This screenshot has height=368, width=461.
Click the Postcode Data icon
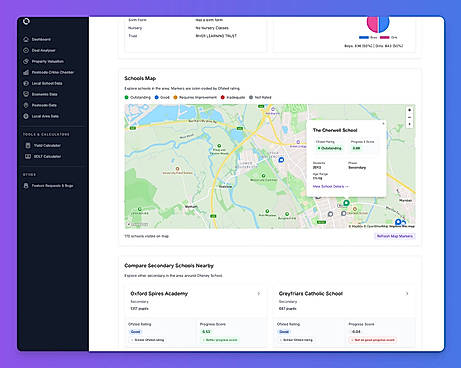pos(26,105)
